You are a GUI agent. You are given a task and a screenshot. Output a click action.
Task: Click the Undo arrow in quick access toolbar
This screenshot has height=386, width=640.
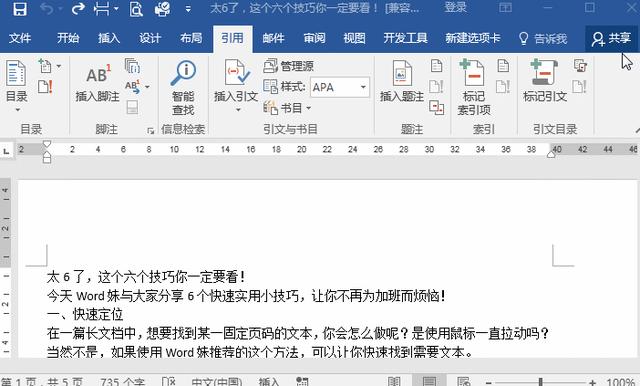[46, 8]
